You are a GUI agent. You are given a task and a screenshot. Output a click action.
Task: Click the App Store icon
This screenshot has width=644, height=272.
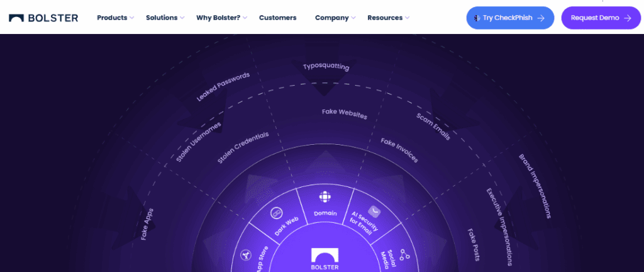(246, 256)
